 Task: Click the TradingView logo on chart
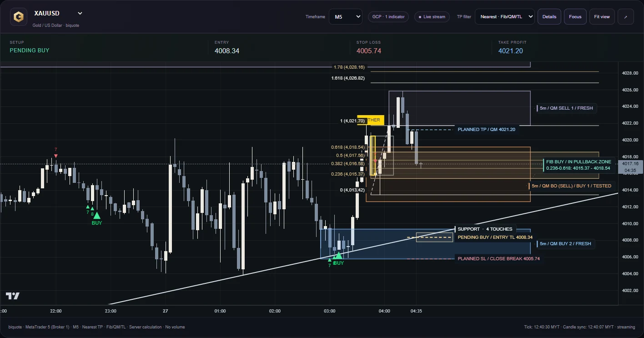pyautogui.click(x=13, y=296)
